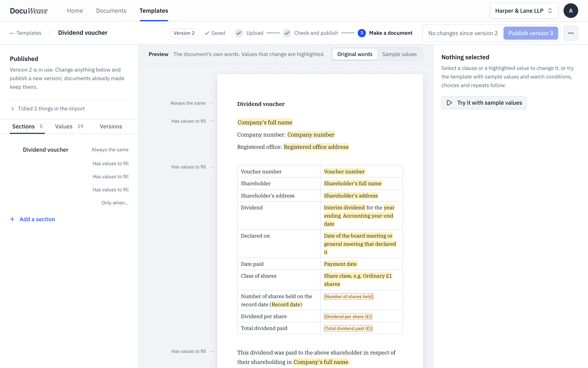Image resolution: width=588 pixels, height=368 pixels.
Task: Switch preview to Sample values
Action: click(x=399, y=54)
